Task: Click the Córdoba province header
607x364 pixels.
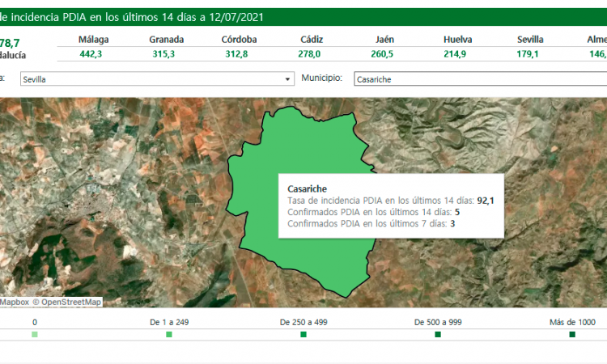Action: point(240,40)
